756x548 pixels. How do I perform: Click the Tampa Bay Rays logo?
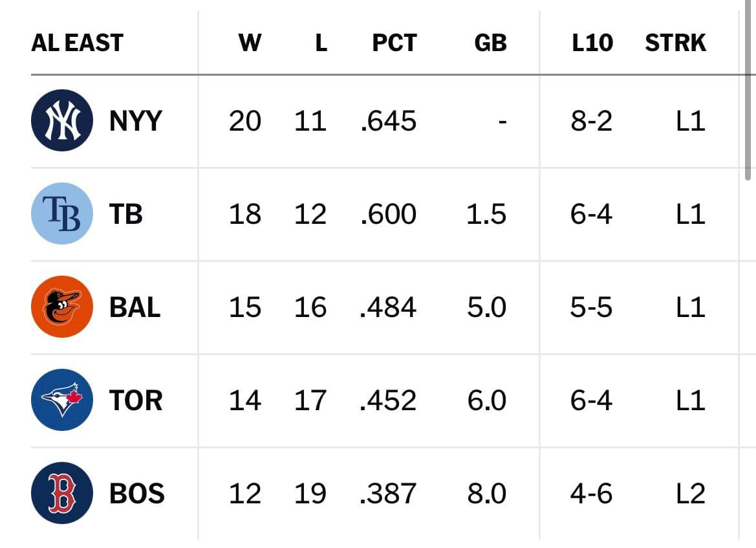[62, 214]
